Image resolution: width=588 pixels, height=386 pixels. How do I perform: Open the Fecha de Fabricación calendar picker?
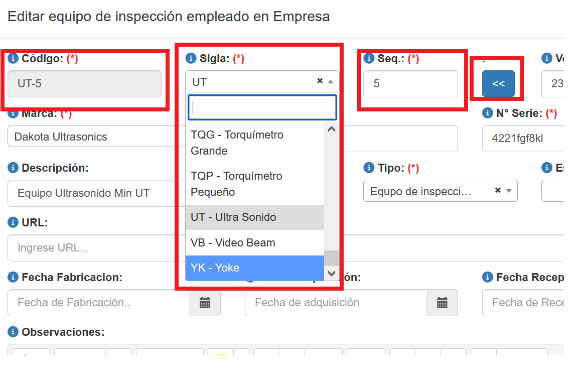(205, 303)
